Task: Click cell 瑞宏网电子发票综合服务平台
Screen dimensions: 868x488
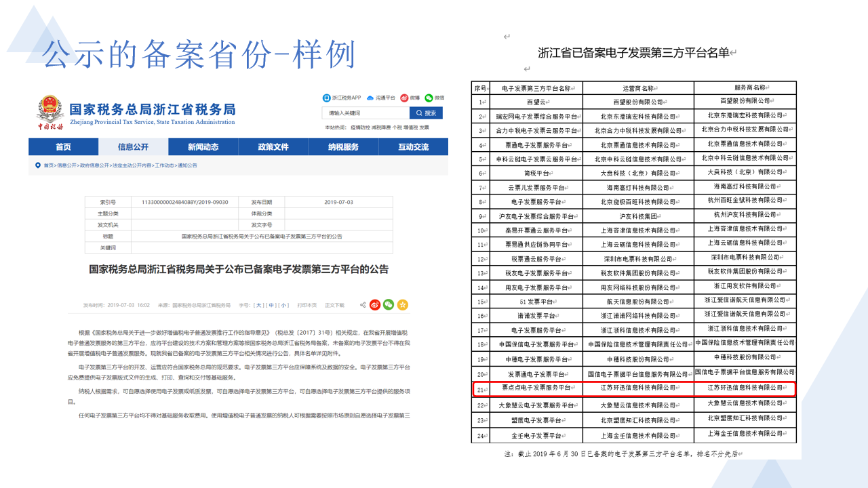Action: pos(536,117)
